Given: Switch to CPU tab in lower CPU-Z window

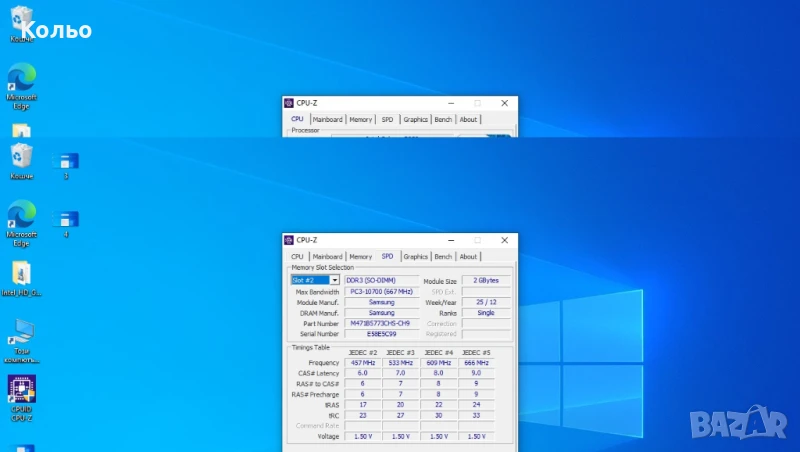Looking at the screenshot, I should (297, 257).
